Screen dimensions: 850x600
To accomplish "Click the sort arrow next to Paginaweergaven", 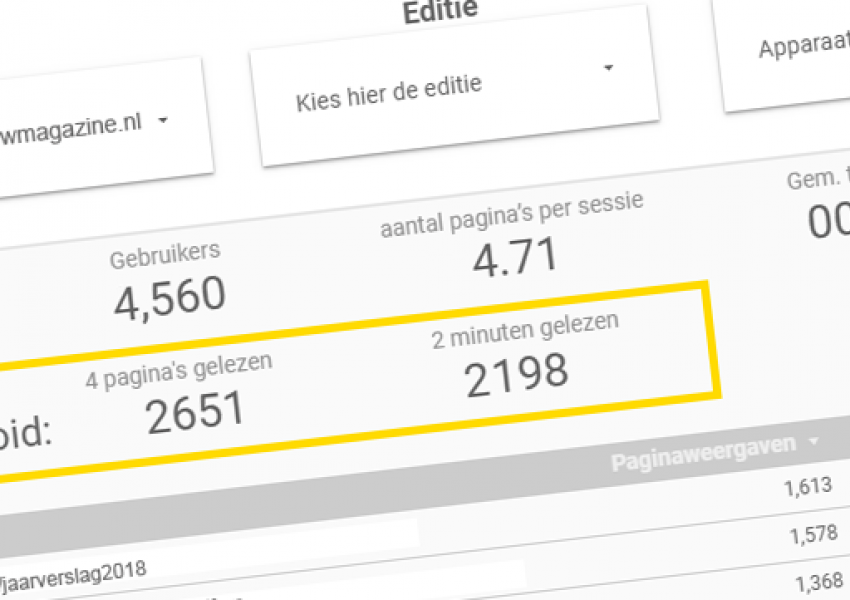I will (817, 441).
